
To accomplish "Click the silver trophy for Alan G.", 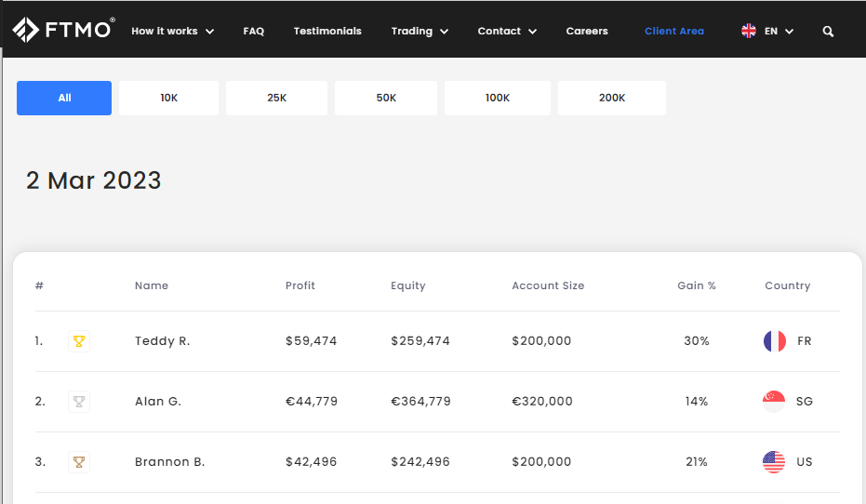I will tap(79, 402).
